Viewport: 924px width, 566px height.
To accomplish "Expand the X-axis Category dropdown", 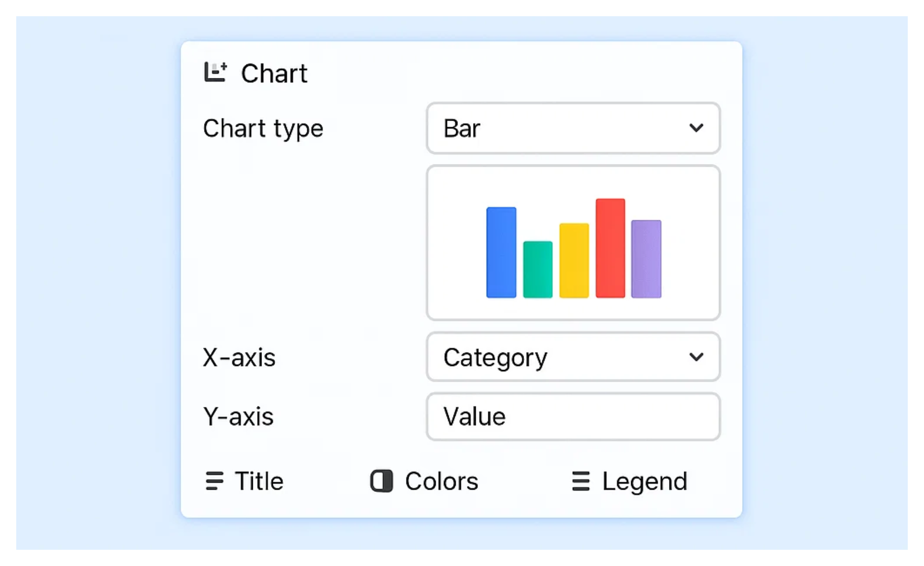I will 573,357.
